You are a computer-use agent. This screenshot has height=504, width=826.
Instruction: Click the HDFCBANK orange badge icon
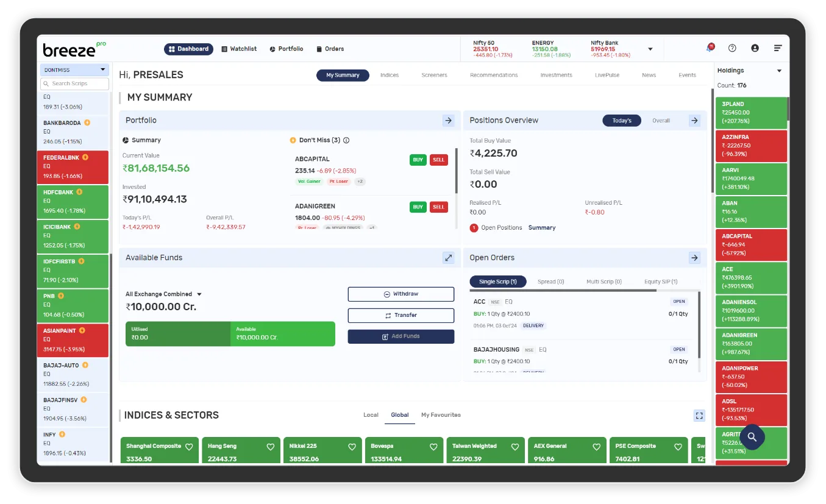click(x=79, y=192)
